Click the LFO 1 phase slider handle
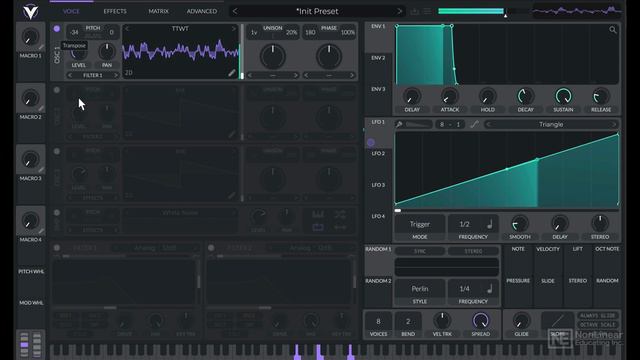Viewport: 640px width, 360px height. (398, 211)
